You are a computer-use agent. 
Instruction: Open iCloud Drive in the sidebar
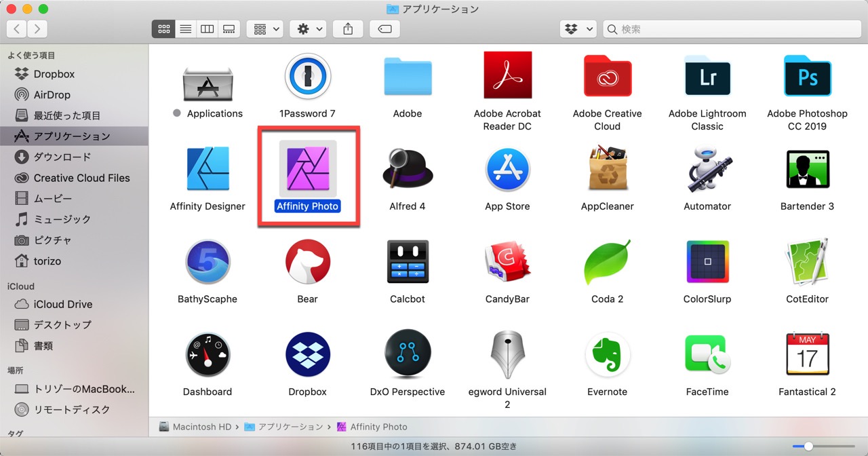[x=74, y=304]
